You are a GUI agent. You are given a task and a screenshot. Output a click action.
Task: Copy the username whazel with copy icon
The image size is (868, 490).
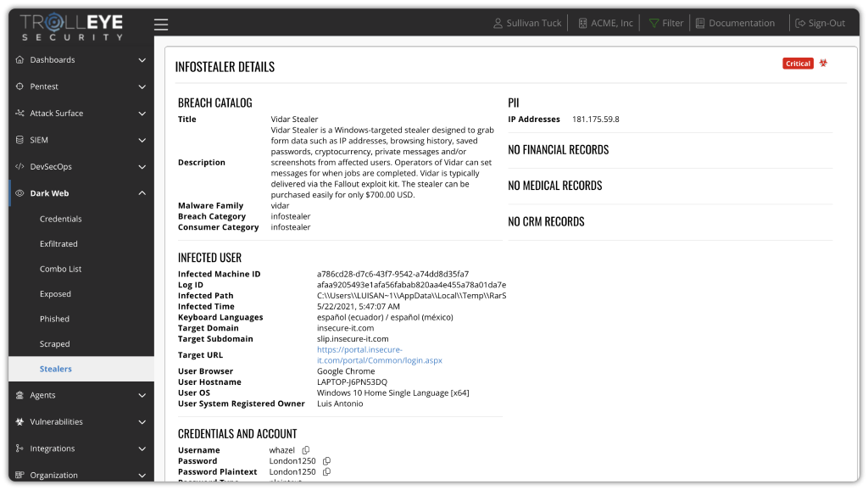[306, 450]
